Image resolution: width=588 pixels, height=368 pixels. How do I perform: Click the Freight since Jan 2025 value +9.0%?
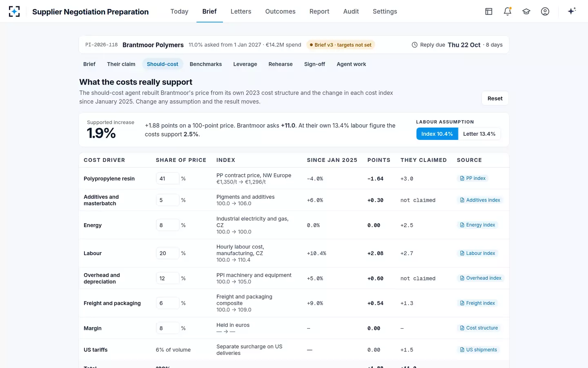pyautogui.click(x=315, y=303)
